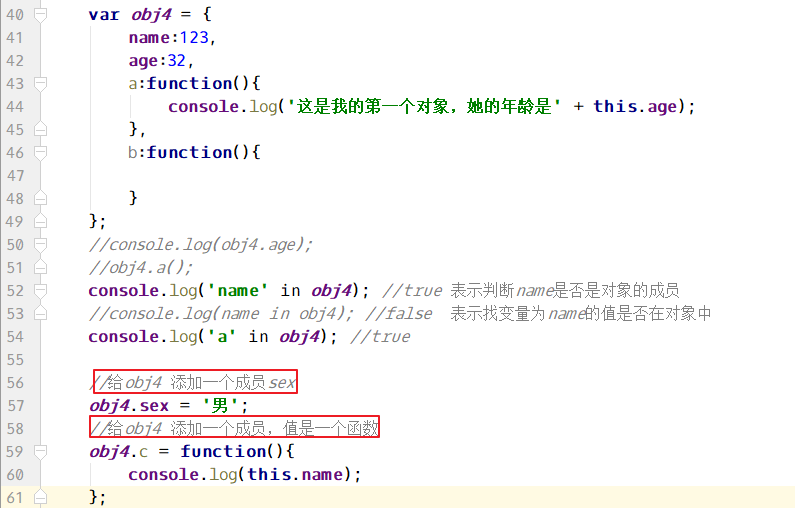This screenshot has width=795, height=508.
Task: Collapse the a:function fold at line 43
Action: click(x=41, y=84)
